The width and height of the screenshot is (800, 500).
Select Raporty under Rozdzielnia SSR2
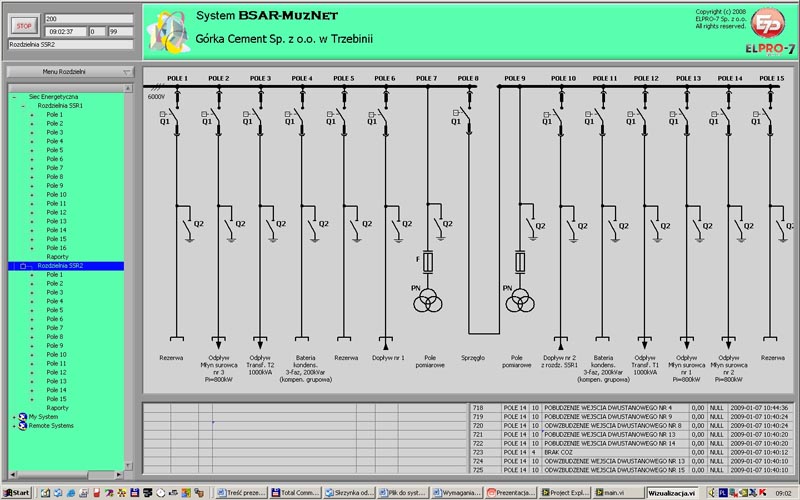click(x=57, y=408)
